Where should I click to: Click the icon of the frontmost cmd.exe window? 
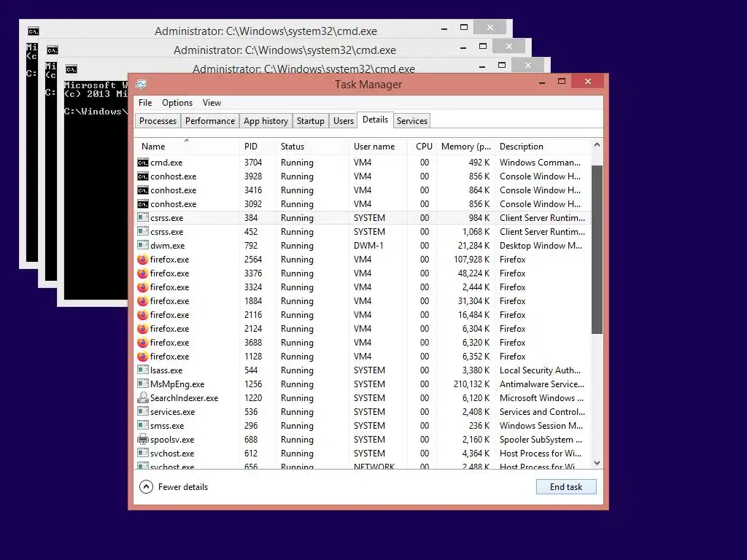coord(71,69)
